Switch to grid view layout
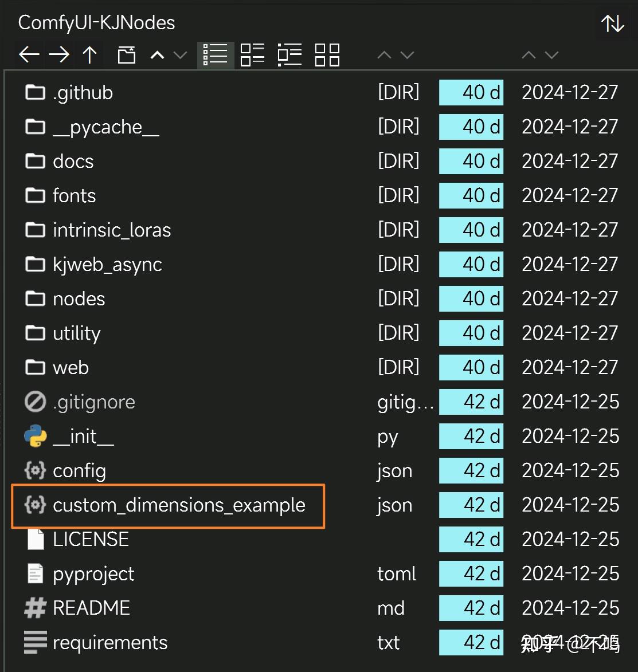The image size is (638, 672). (x=327, y=54)
